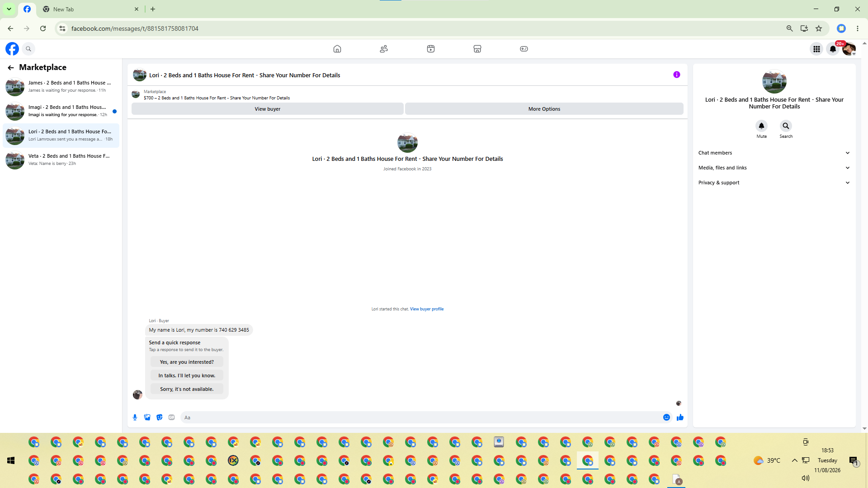Click the View buyer button
This screenshot has width=868, height=488.
click(x=268, y=109)
